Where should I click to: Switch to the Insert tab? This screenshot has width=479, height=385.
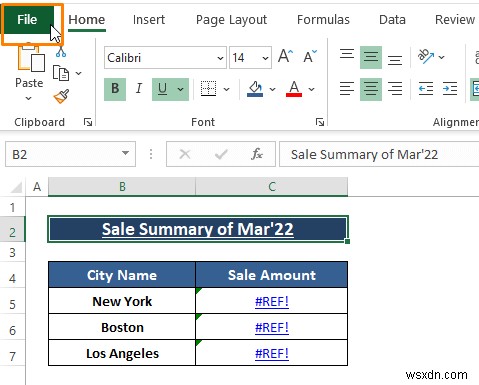coord(149,20)
